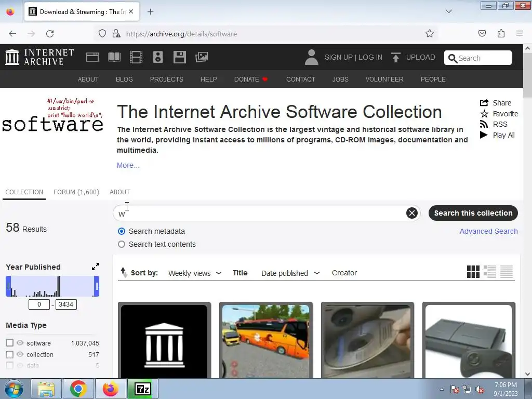This screenshot has width=532, height=399.
Task: Select the Search text contents radio button
Action: [122, 244]
